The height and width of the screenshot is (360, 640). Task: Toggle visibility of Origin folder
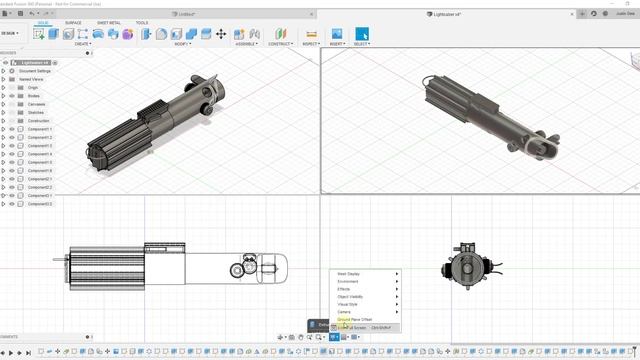pyautogui.click(x=12, y=88)
